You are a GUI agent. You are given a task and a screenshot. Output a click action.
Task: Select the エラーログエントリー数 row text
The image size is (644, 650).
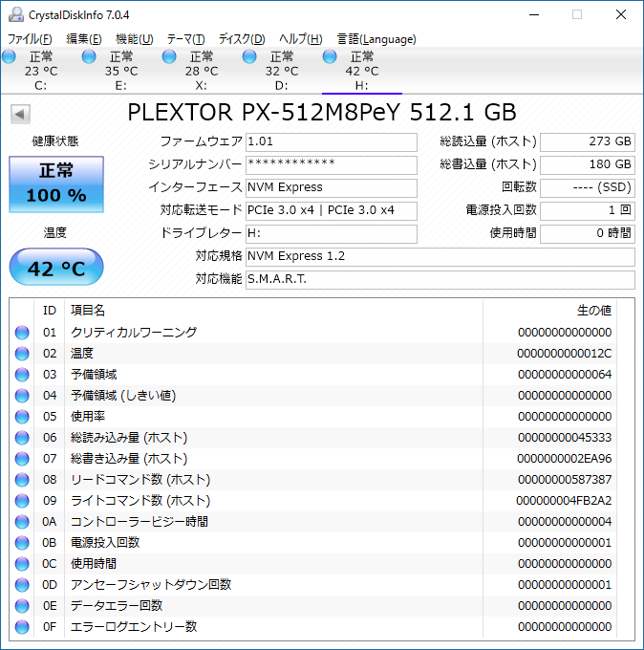pos(134,627)
